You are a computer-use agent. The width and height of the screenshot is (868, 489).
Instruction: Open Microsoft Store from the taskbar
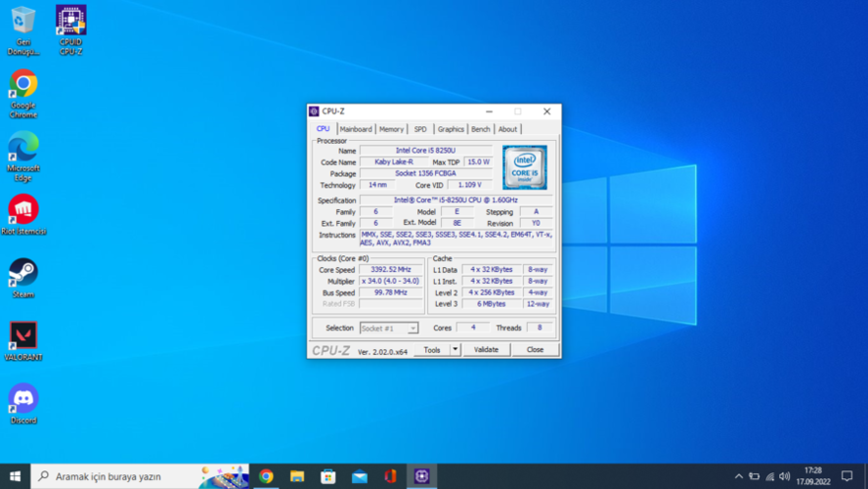[x=328, y=476]
